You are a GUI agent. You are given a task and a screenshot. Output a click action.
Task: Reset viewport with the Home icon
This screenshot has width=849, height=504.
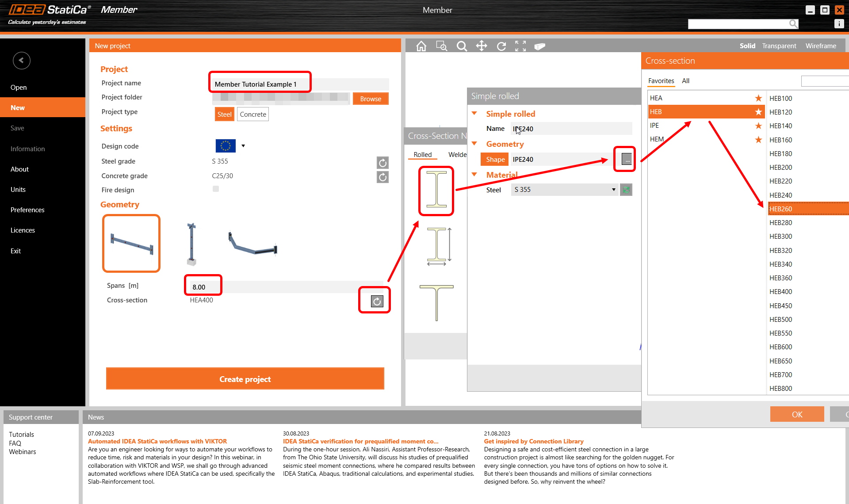(421, 46)
